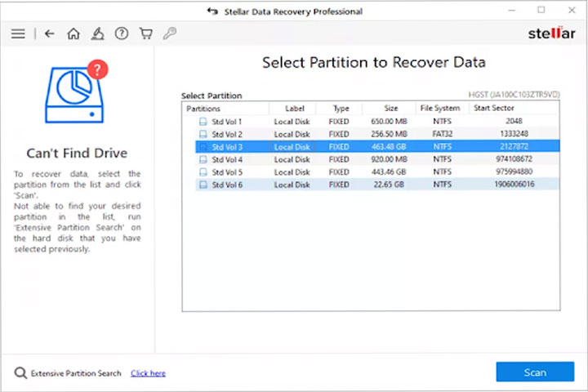
Task: Sort by the Start Sector column header
Action: click(514, 109)
